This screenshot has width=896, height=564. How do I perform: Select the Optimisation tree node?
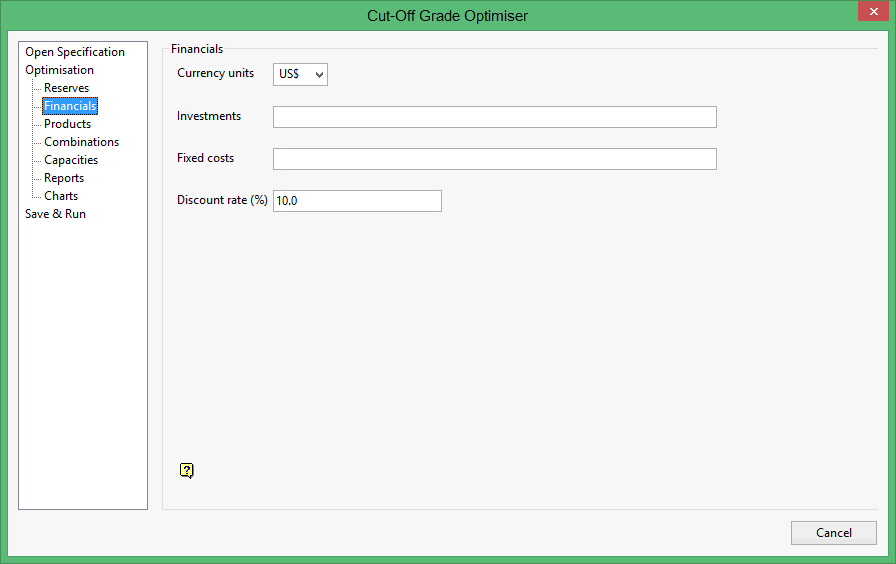tap(59, 70)
